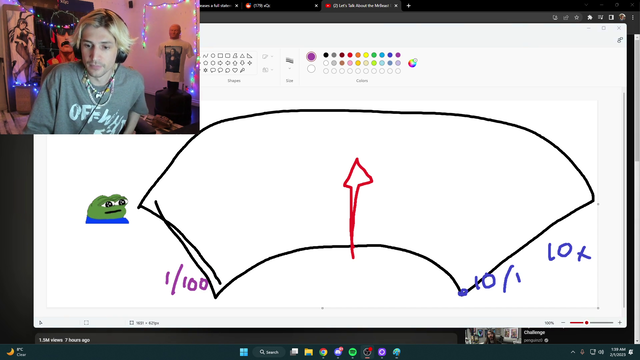Image resolution: width=640 pixels, height=360 pixels.
Task: Click the volume icon in system tray
Action: (601, 352)
